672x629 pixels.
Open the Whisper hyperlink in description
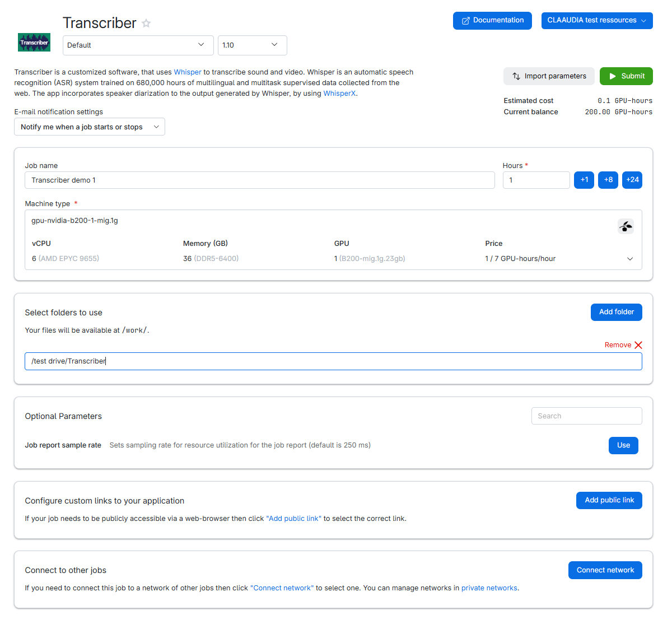coord(188,72)
